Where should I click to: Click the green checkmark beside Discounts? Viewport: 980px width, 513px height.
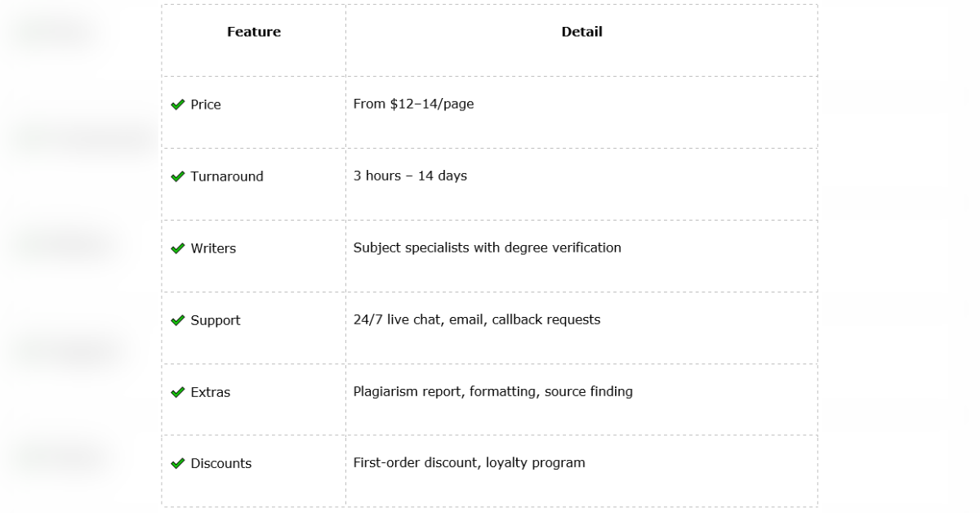(x=177, y=463)
